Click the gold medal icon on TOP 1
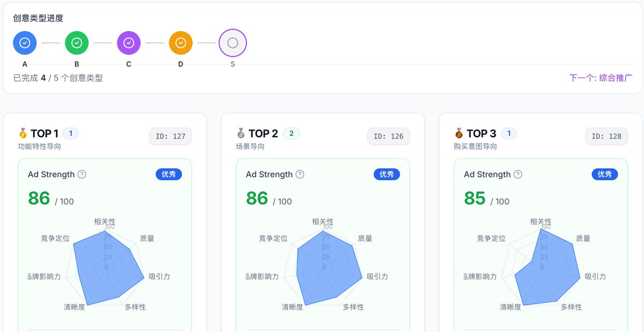Viewport: 644px width, 332px height. [x=23, y=133]
